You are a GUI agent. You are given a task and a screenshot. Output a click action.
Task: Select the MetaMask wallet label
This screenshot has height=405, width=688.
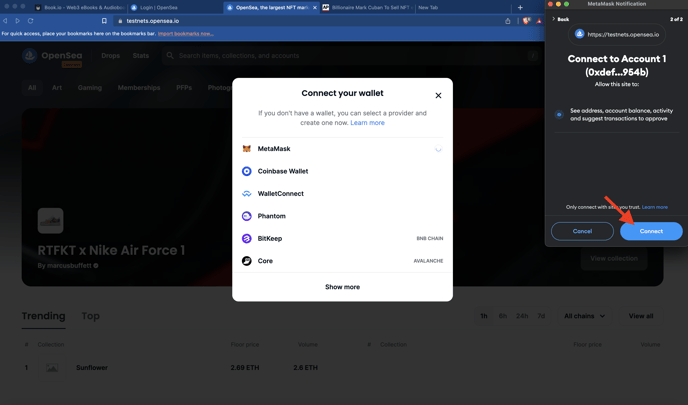(x=274, y=149)
